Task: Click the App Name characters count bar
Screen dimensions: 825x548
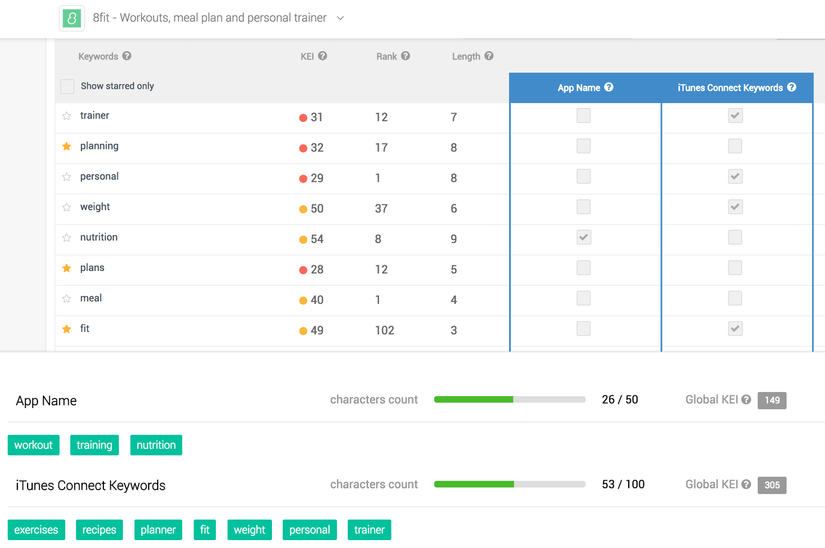Action: click(x=509, y=400)
